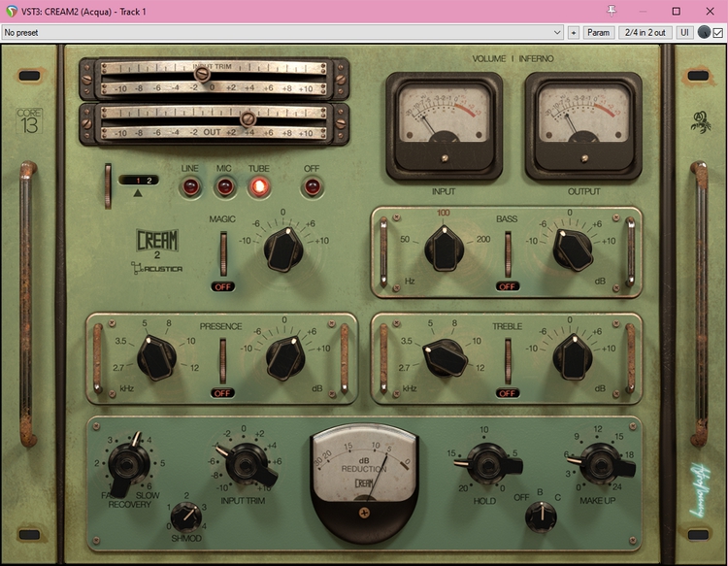Click the TREBLE kHz frequency knob
728x566 pixels.
(445, 358)
